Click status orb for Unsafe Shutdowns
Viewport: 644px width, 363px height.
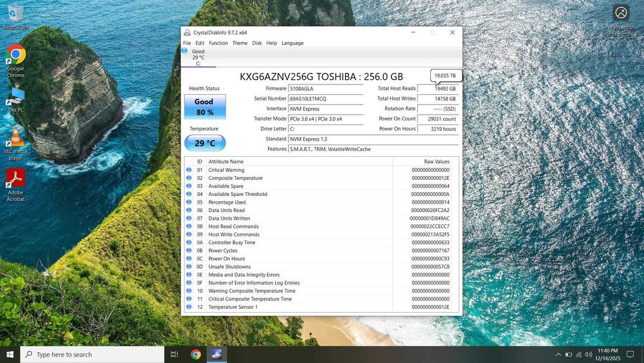(x=189, y=266)
